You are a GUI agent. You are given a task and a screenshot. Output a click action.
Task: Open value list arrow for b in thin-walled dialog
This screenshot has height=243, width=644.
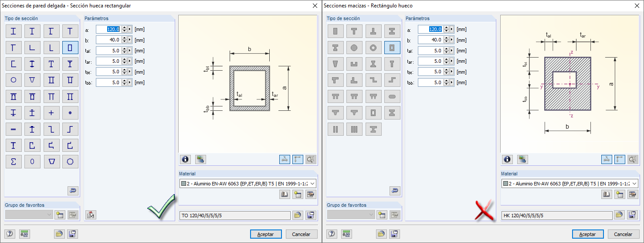[x=130, y=40]
